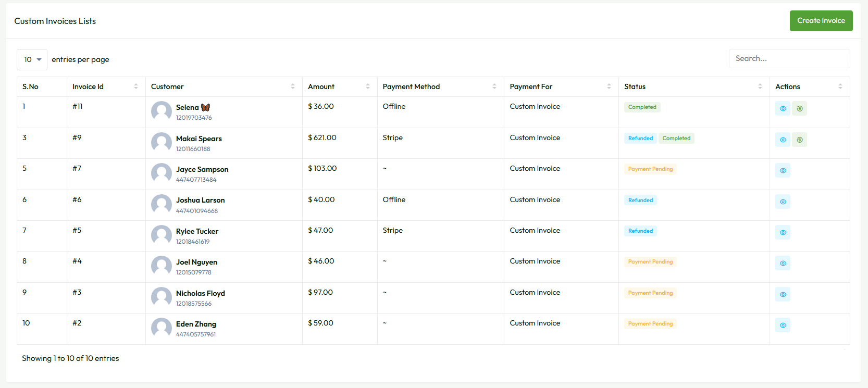Focus the Search input field
This screenshot has height=388, width=868.
coord(789,58)
